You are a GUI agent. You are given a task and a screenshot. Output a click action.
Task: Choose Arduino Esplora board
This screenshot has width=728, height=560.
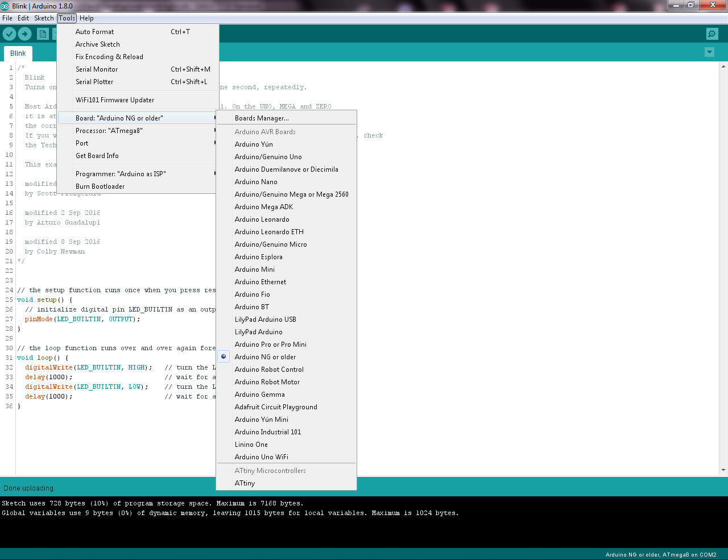[x=287, y=257]
